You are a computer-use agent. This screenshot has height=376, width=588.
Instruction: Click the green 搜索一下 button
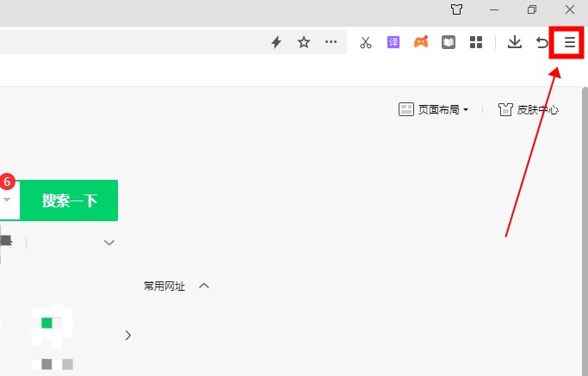(x=69, y=200)
